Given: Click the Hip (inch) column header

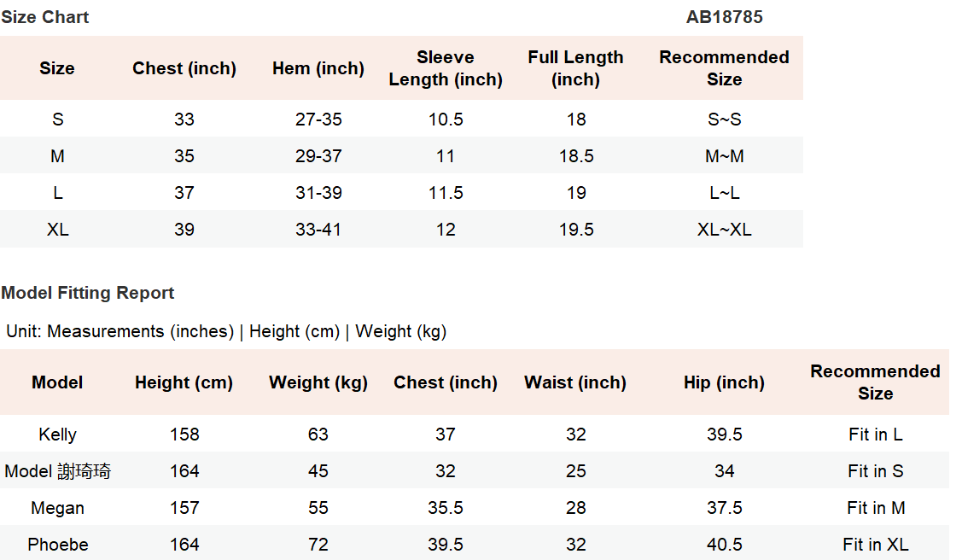Looking at the screenshot, I should (x=724, y=382).
